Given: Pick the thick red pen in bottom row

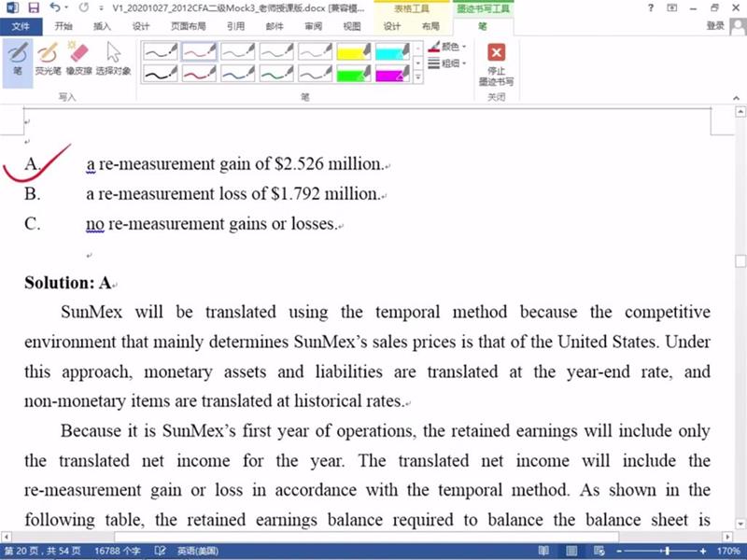Looking at the screenshot, I should [199, 74].
